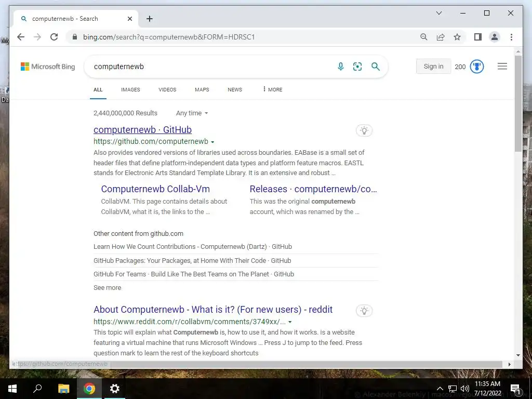Open GitHub Packages link
The image size is (532, 399).
click(x=192, y=261)
